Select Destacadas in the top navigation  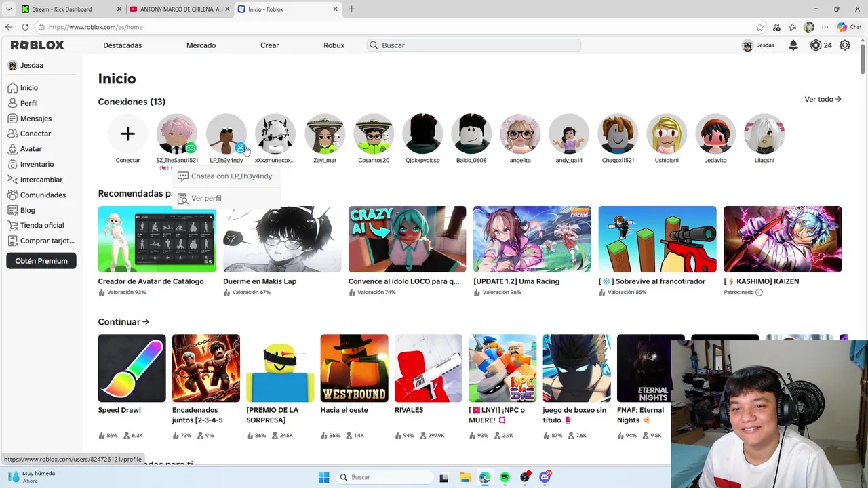click(x=122, y=45)
